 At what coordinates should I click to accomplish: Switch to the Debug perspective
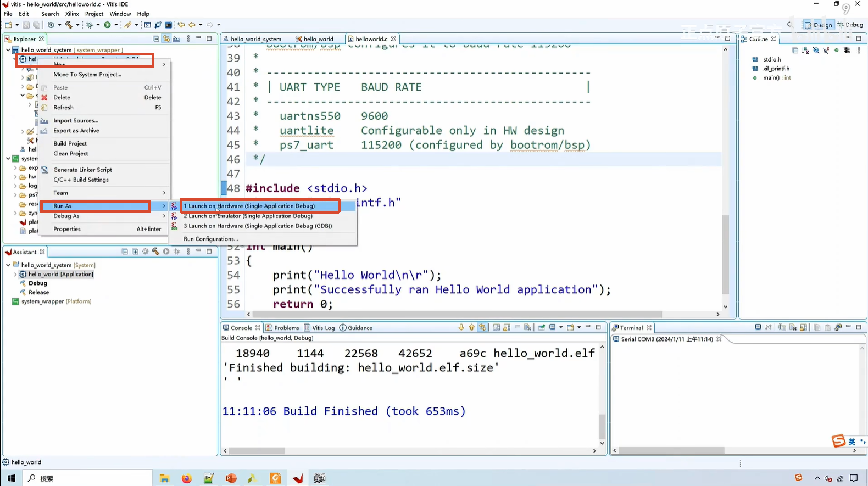coord(850,25)
